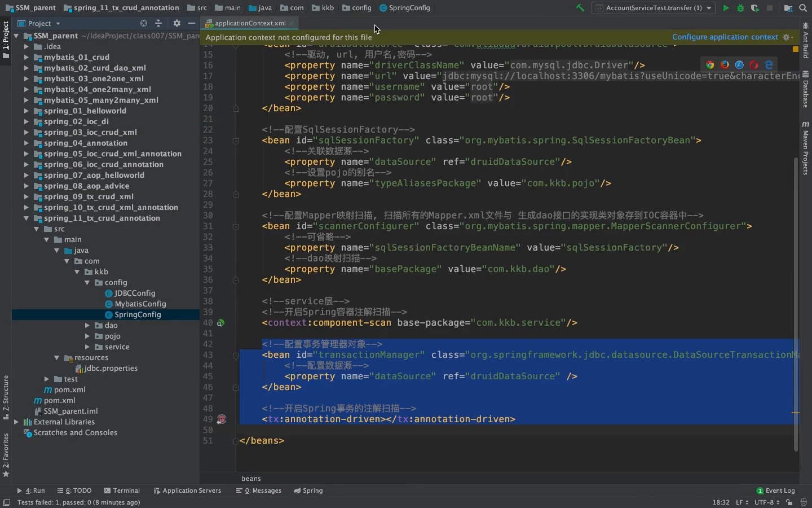Open the 4: Run tool tab
Screen dimensions: 812x508
(x=31, y=491)
